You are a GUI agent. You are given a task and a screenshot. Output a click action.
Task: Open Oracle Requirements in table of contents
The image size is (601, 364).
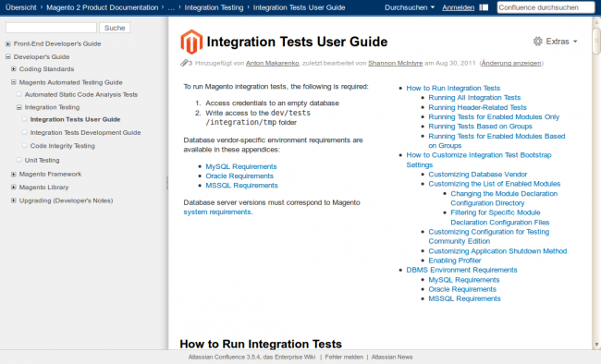pos(462,289)
